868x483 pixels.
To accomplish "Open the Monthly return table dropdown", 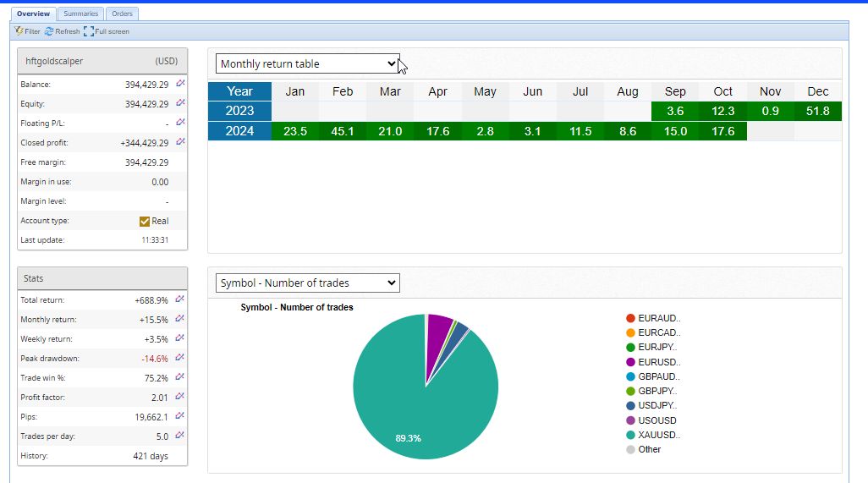I will pyautogui.click(x=308, y=63).
